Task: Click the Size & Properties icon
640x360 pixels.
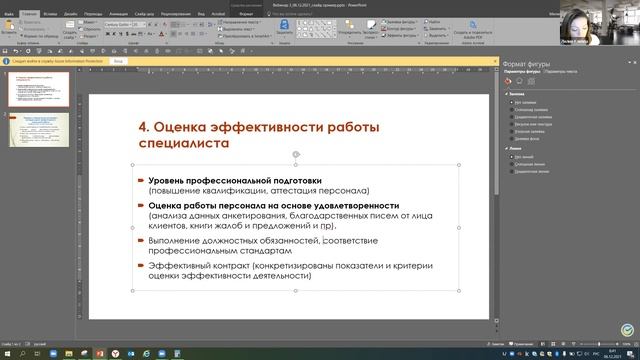Action: [x=531, y=82]
